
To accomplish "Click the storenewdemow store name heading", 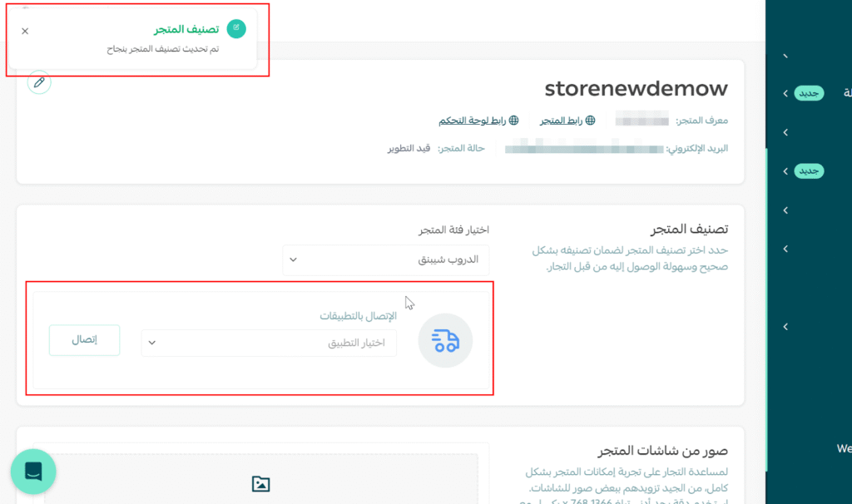I will pyautogui.click(x=636, y=88).
